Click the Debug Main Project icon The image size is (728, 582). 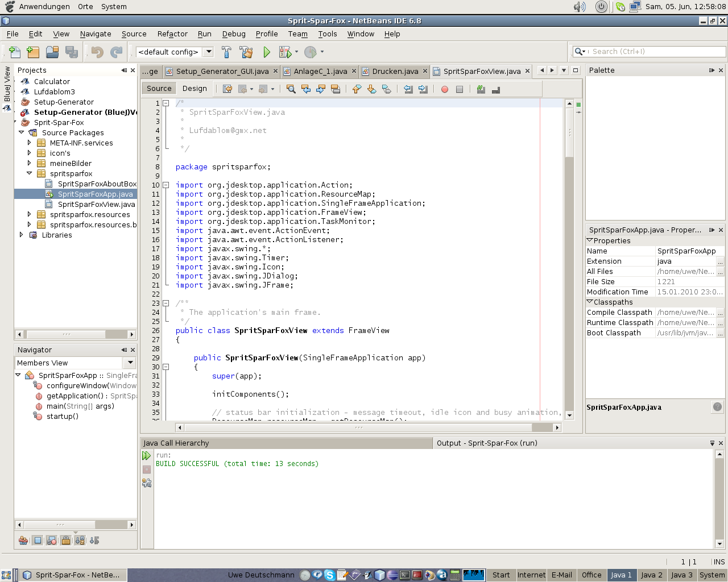click(x=285, y=52)
